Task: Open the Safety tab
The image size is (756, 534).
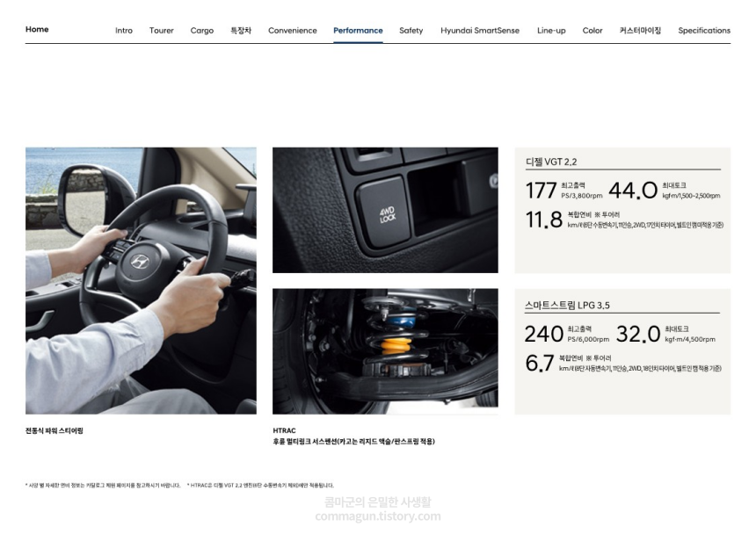Action: [x=411, y=31]
